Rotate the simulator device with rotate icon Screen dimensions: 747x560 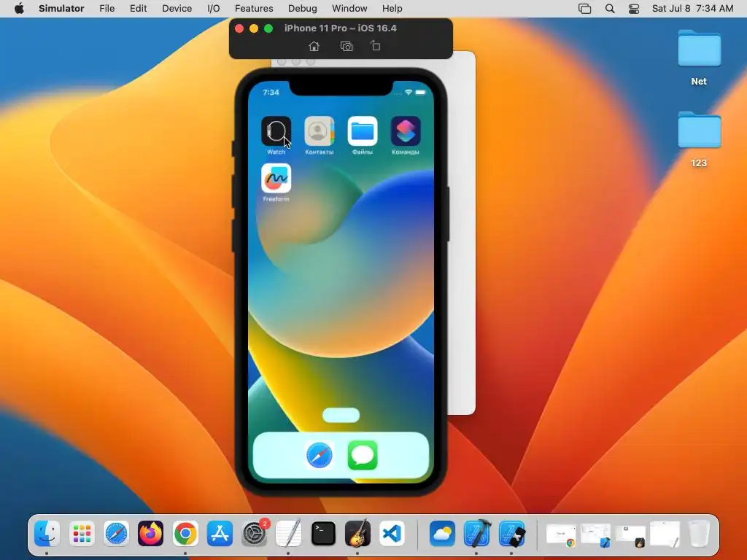(376, 46)
